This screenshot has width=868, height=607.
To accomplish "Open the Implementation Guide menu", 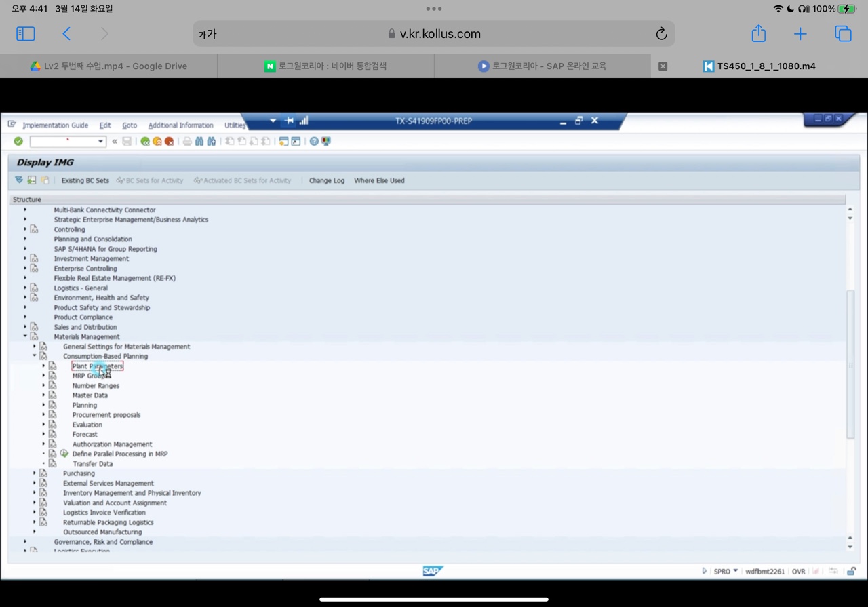I will 55,125.
